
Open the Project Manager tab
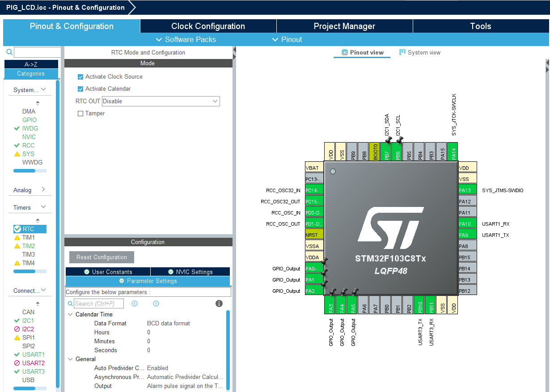pyautogui.click(x=344, y=26)
